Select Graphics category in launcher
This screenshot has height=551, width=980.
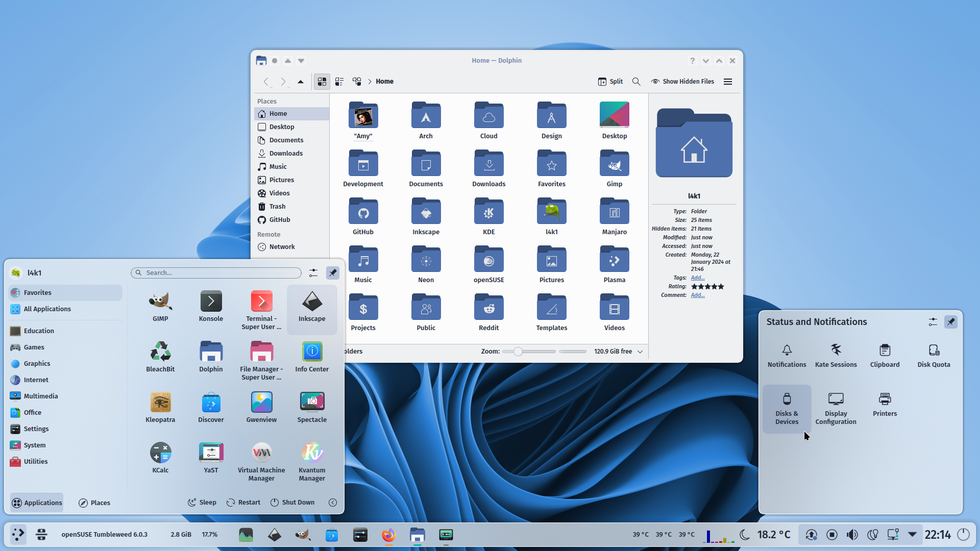pyautogui.click(x=66, y=363)
